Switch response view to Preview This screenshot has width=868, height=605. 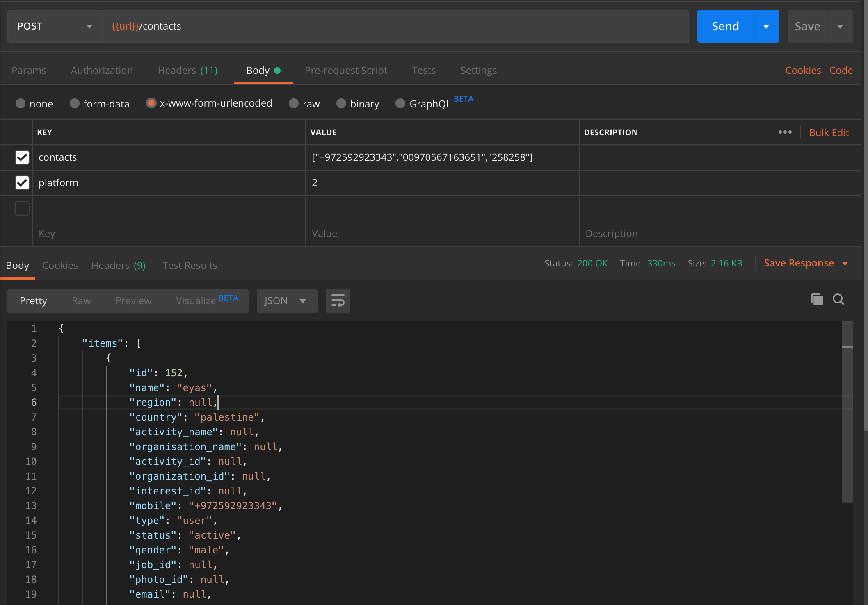tap(133, 301)
